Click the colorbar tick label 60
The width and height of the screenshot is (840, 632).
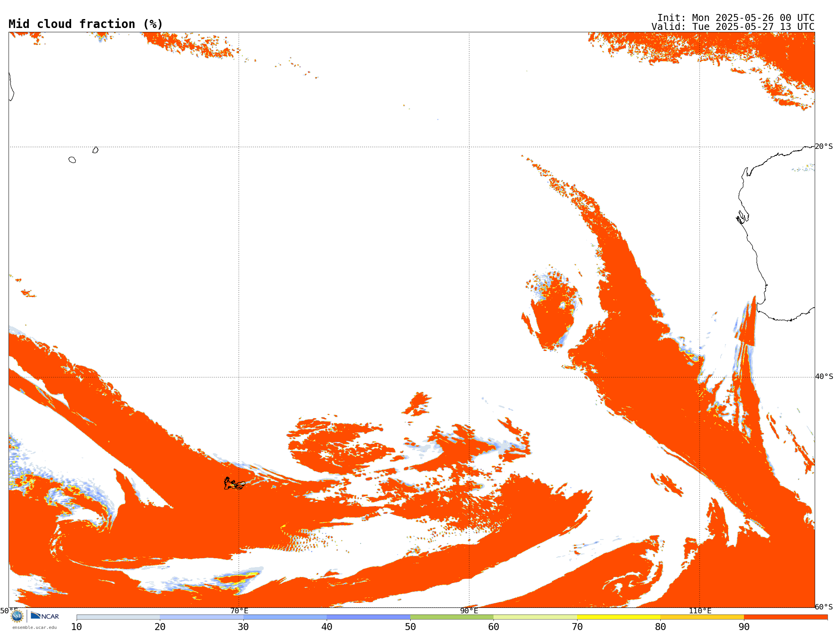[x=493, y=627]
